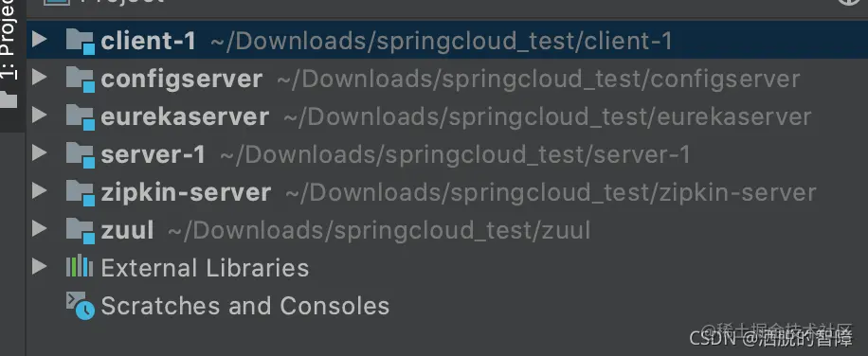Click the configserver module folder icon
The height and width of the screenshot is (356, 868).
81,79
